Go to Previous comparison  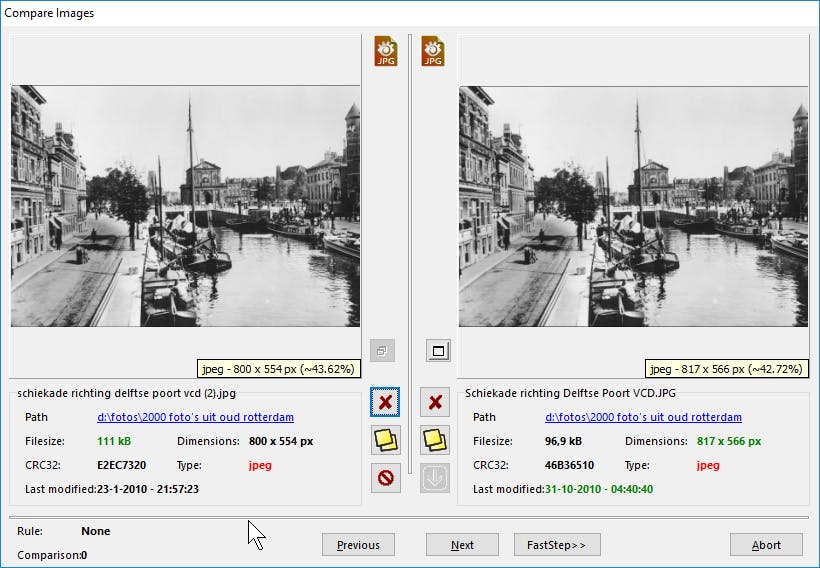[358, 545]
